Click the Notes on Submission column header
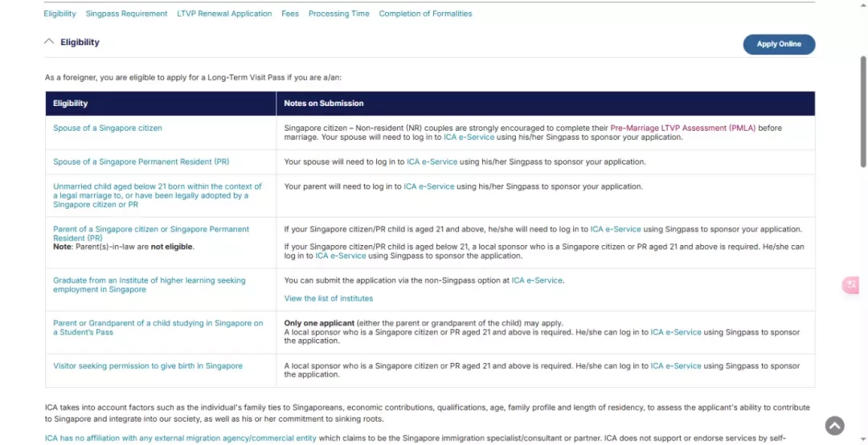This screenshot has height=445, width=868. pyautogui.click(x=545, y=104)
